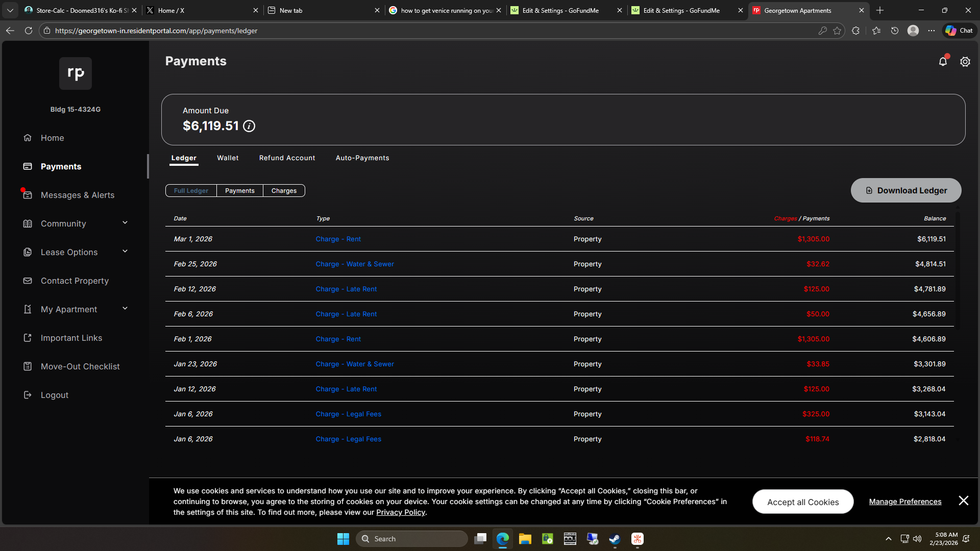Close the cookie banner with X
Image resolution: width=980 pixels, height=551 pixels.
963,500
